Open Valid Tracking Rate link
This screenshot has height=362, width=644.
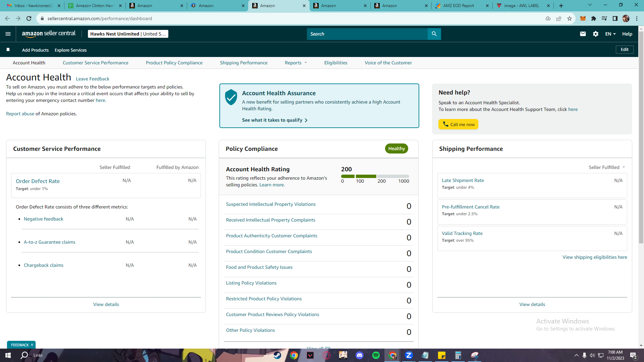[x=462, y=233]
